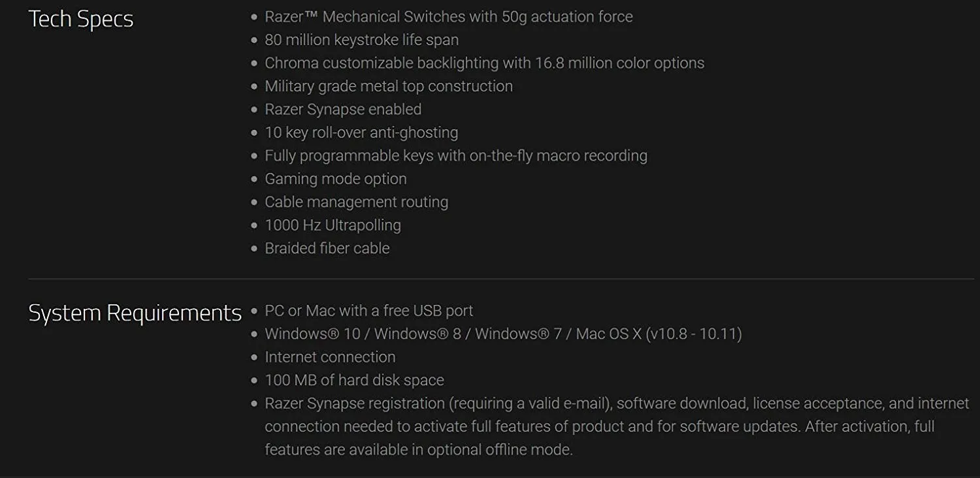Click the Braided fiber cable item

pyautogui.click(x=327, y=248)
